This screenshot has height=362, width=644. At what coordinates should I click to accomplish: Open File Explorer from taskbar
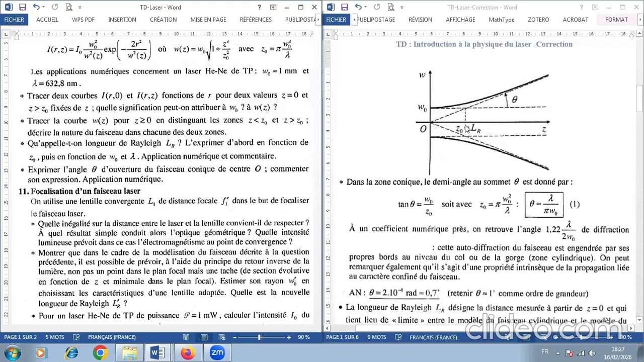(x=129, y=353)
